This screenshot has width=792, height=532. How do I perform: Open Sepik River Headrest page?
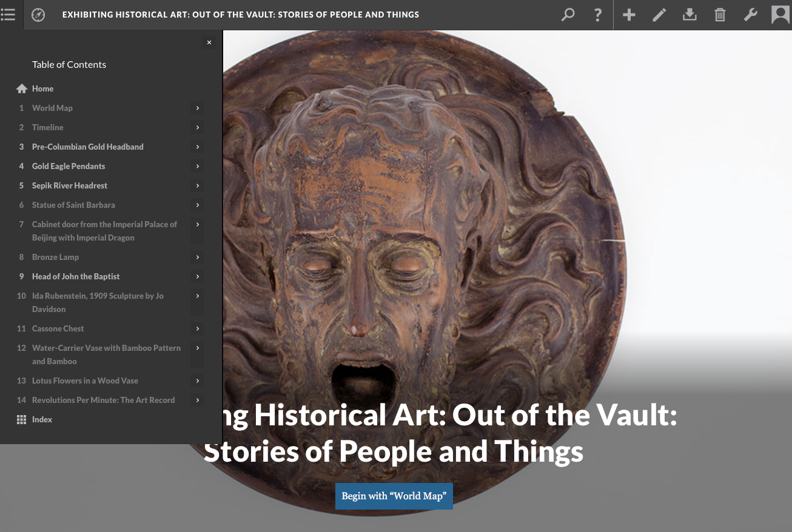tap(70, 185)
